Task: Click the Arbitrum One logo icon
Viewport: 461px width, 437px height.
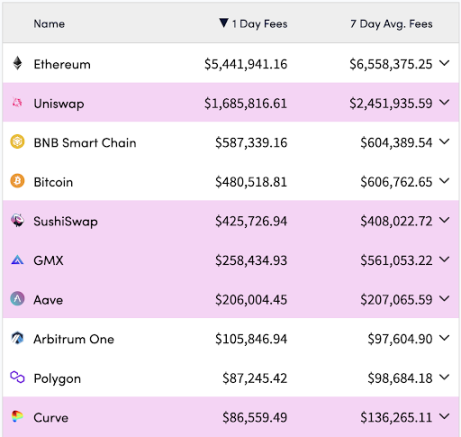Action: point(17,338)
